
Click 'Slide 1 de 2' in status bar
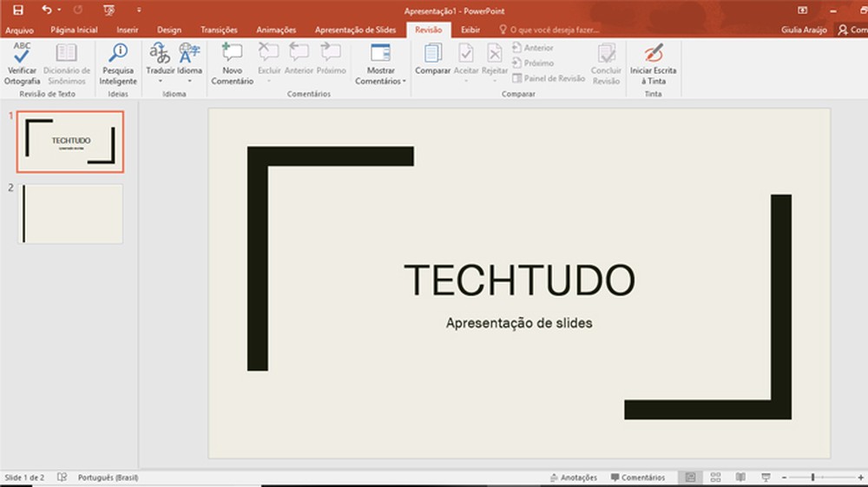[24, 477]
